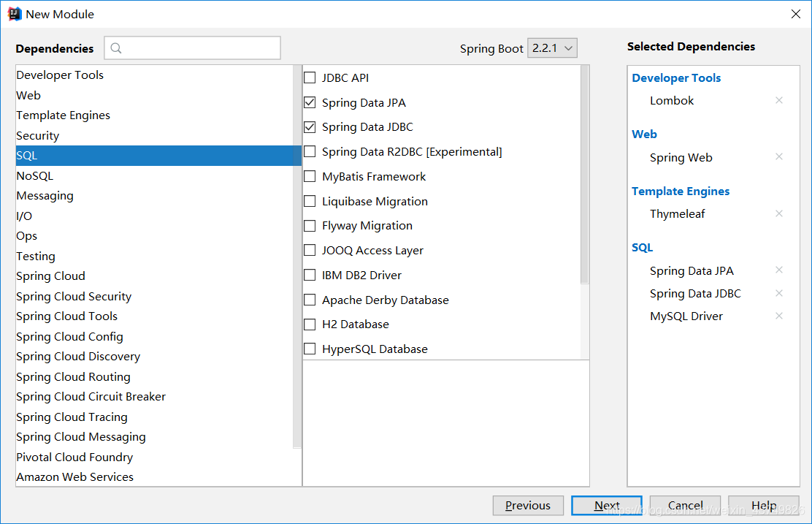812x524 pixels.
Task: Remove Spring Data JDBC from selected list
Action: [x=779, y=293]
